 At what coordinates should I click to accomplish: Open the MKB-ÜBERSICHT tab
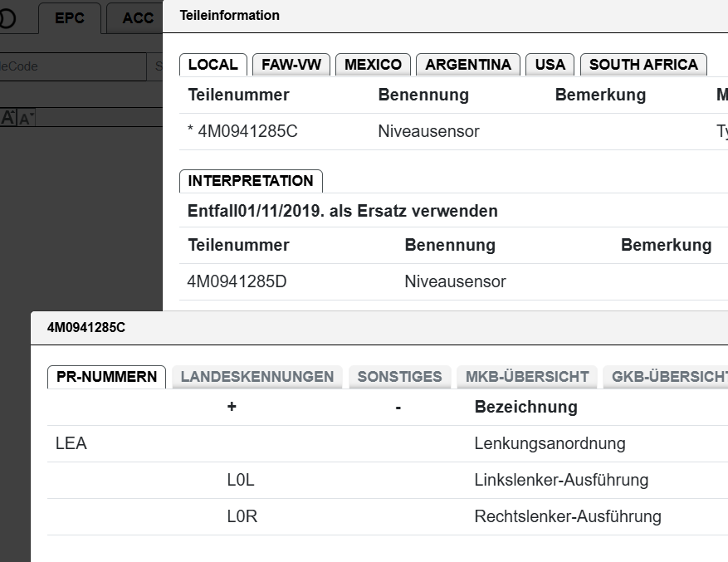527,377
